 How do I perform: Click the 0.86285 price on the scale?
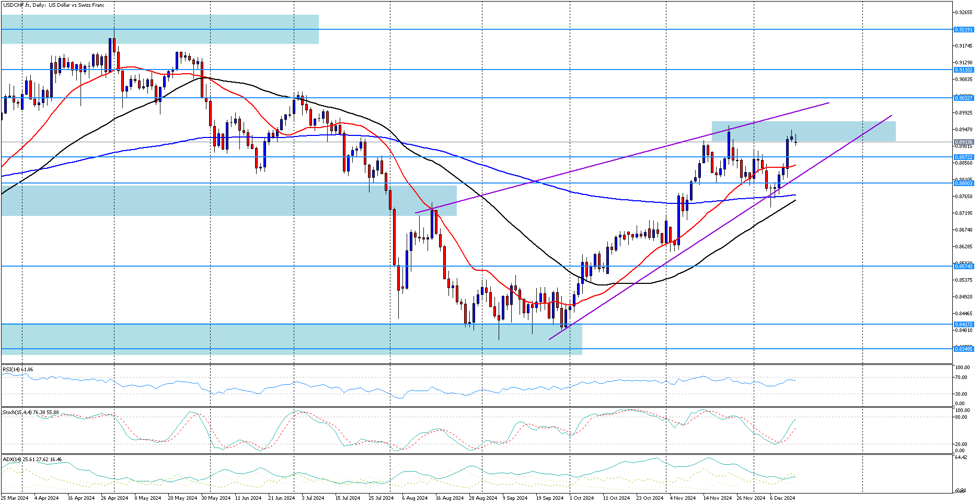pyautogui.click(x=964, y=247)
